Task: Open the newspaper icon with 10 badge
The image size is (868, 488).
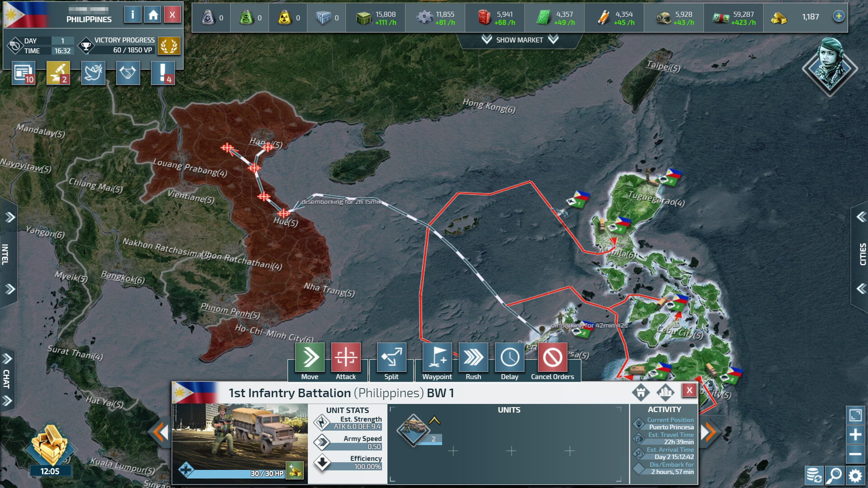Action: coord(24,73)
